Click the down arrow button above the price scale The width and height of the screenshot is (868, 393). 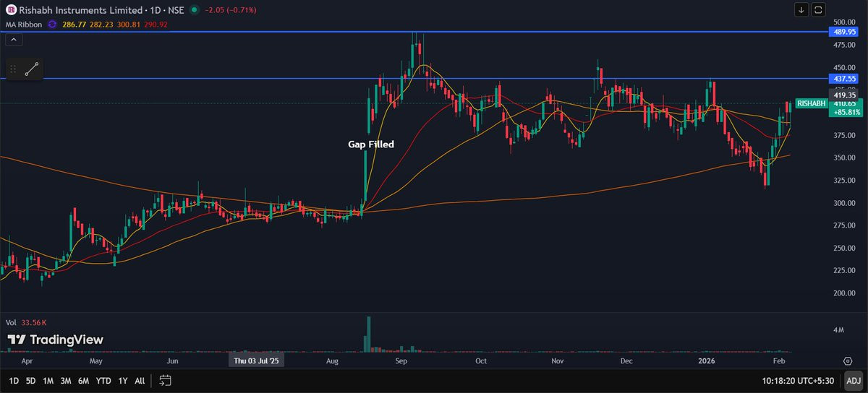[801, 9]
